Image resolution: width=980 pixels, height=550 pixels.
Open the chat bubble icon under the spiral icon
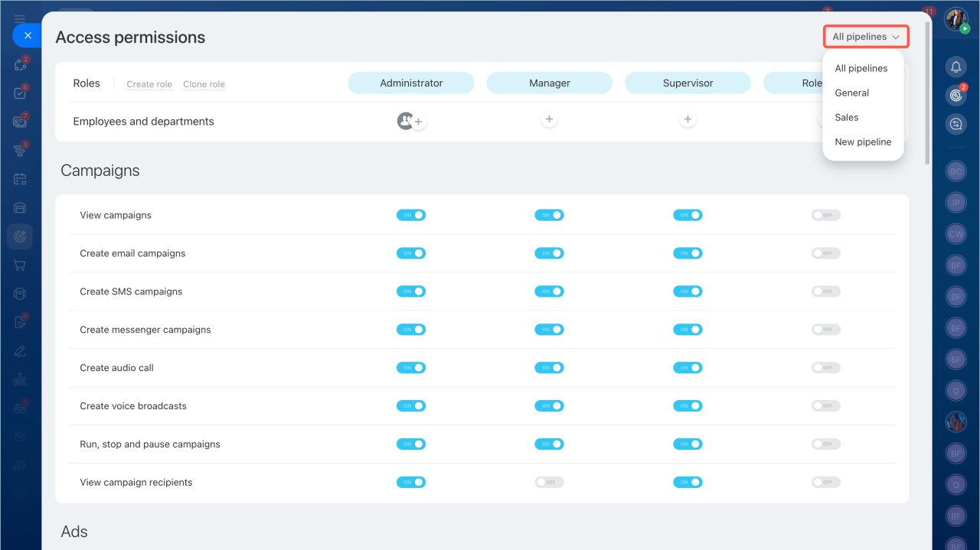tap(955, 124)
